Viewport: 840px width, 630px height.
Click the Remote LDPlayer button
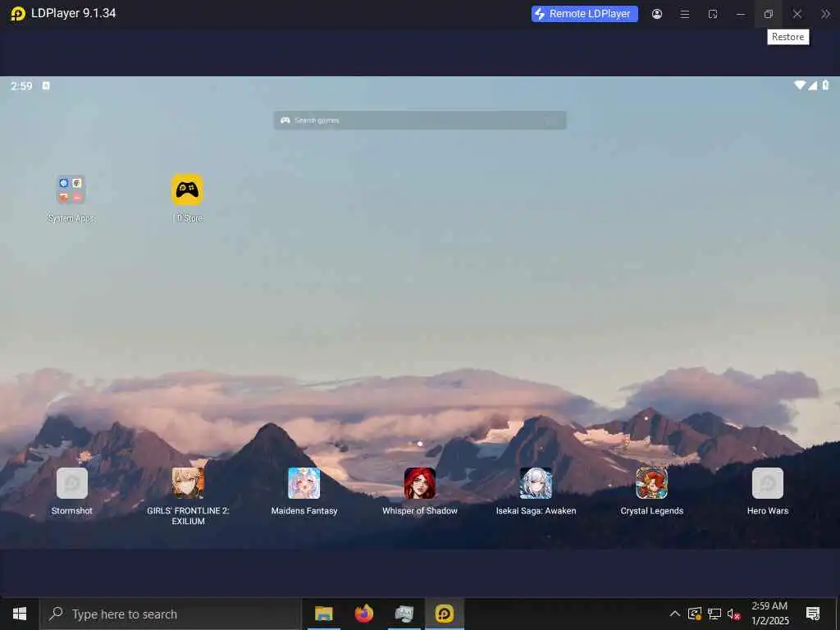(584, 14)
